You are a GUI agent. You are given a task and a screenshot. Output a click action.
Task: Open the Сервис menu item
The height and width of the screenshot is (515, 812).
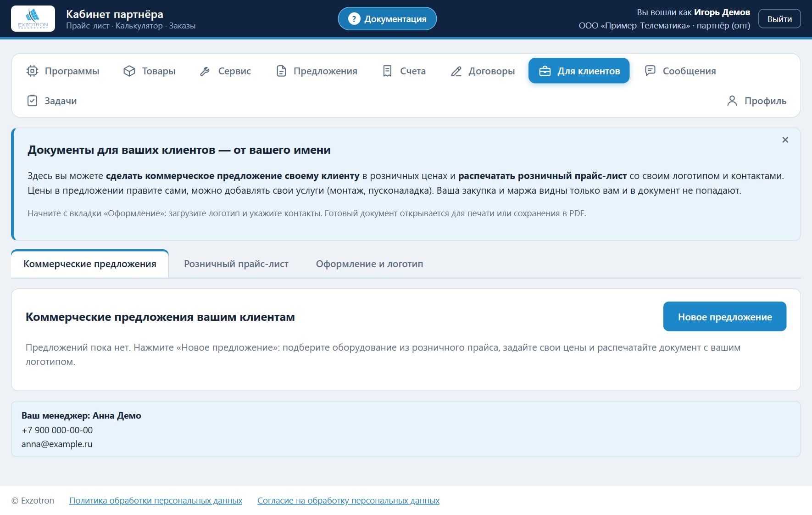(225, 71)
